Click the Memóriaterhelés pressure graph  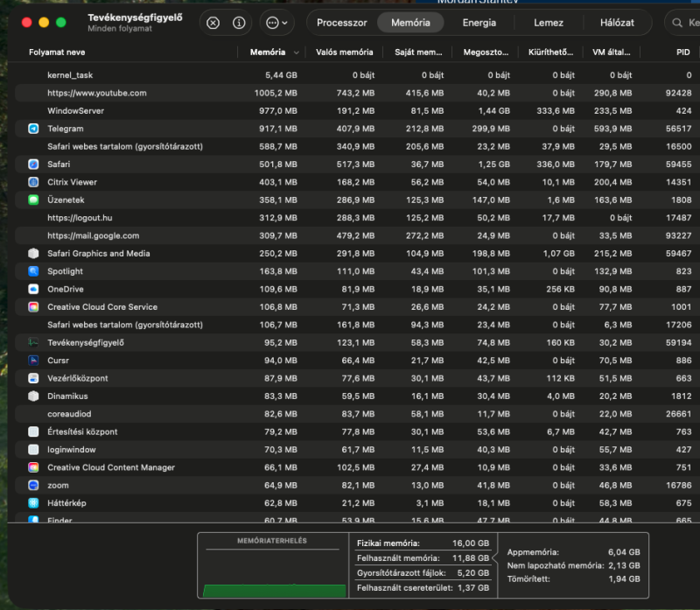(x=273, y=565)
